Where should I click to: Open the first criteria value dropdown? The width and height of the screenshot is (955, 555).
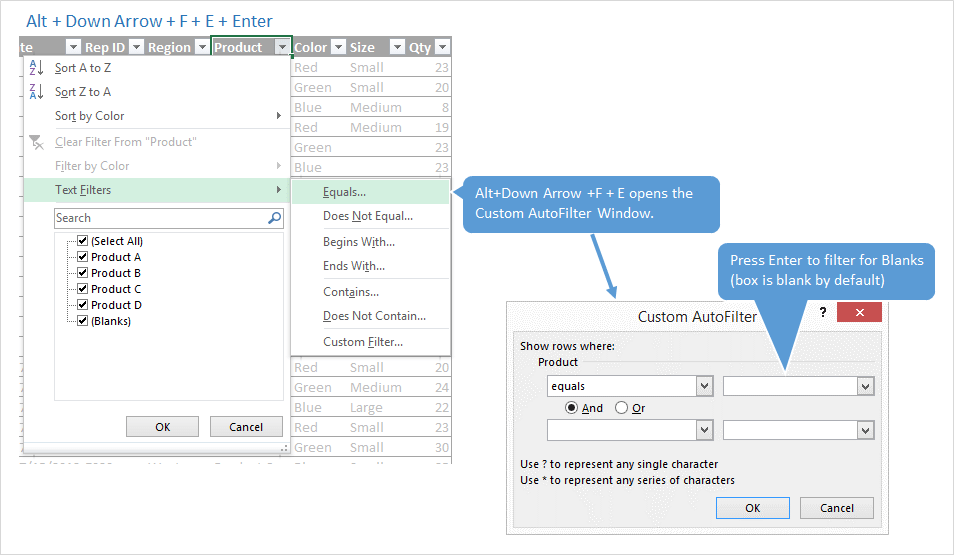[866, 386]
